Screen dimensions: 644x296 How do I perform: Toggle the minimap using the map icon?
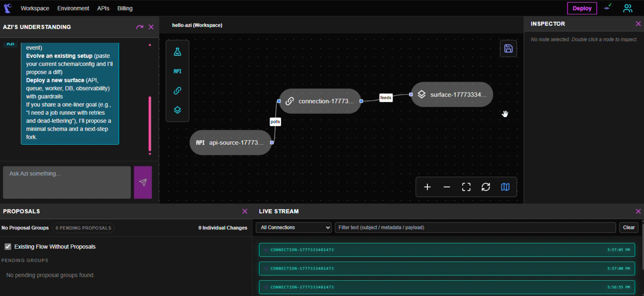click(x=505, y=187)
